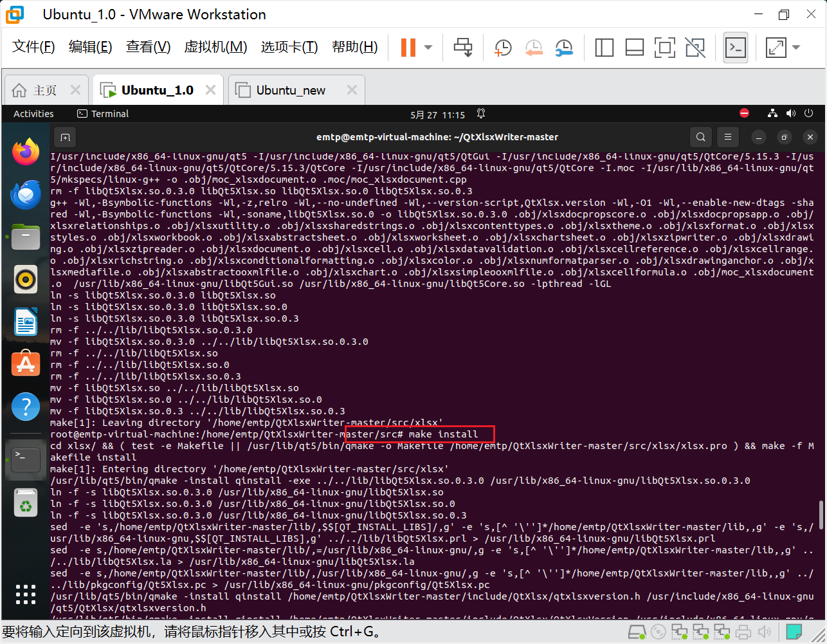Open the 虚拟机(M) menu
The image size is (827, 644).
(x=215, y=47)
